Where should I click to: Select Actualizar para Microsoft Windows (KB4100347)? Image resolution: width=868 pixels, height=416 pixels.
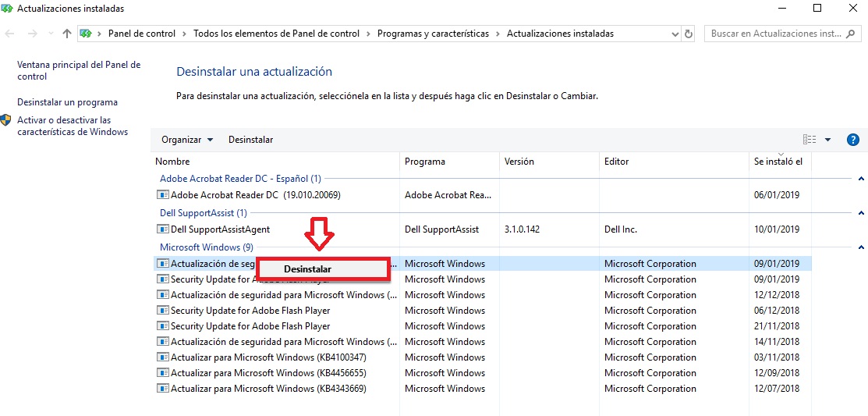pos(482,357)
